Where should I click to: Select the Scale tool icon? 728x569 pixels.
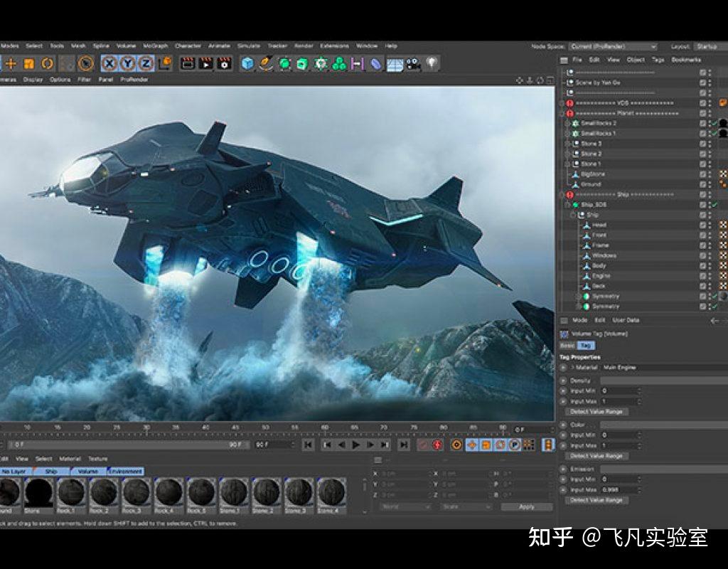[29, 63]
